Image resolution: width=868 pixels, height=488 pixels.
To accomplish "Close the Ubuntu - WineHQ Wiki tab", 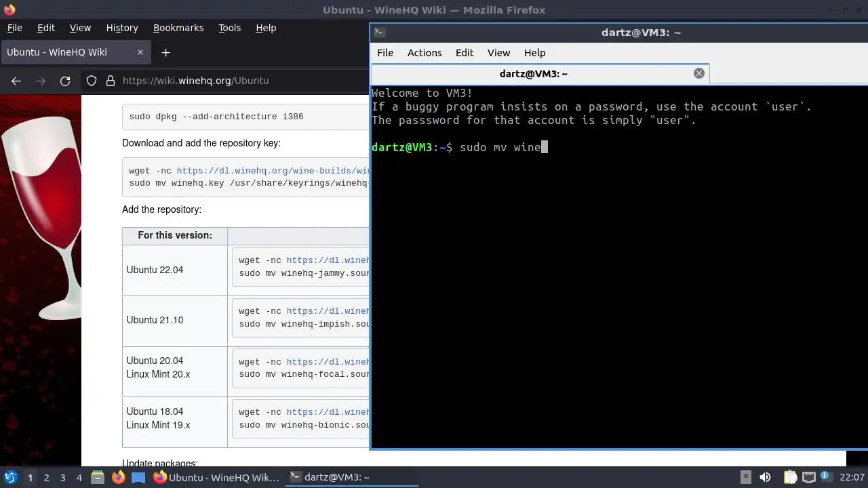I will [x=140, y=52].
